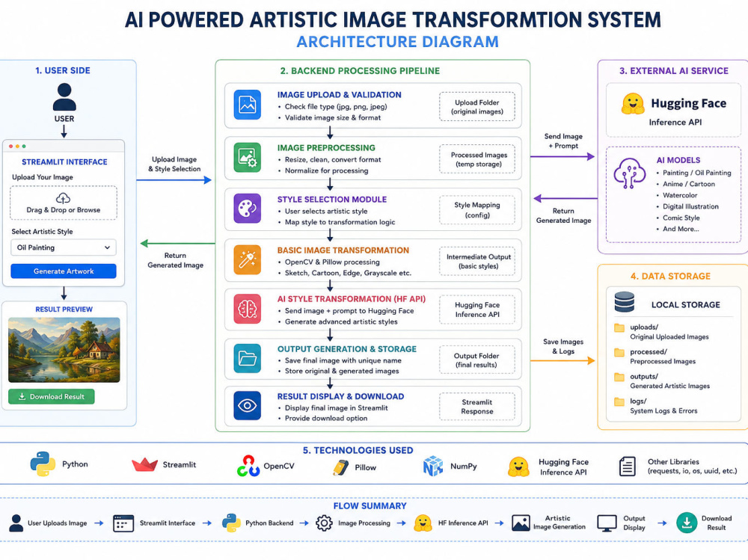Click the processed/ folder icon
748x560 pixels.
pos(619,352)
